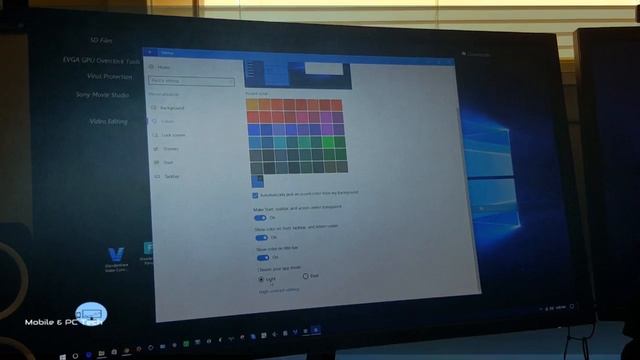Go back using the Settings window back arrow
The width and height of the screenshot is (640, 360).
[x=150, y=52]
